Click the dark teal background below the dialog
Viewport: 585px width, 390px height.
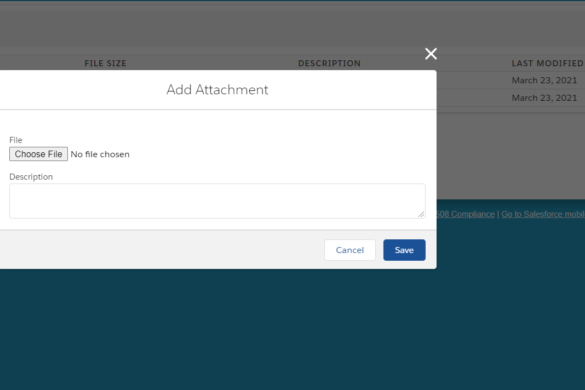point(292,328)
